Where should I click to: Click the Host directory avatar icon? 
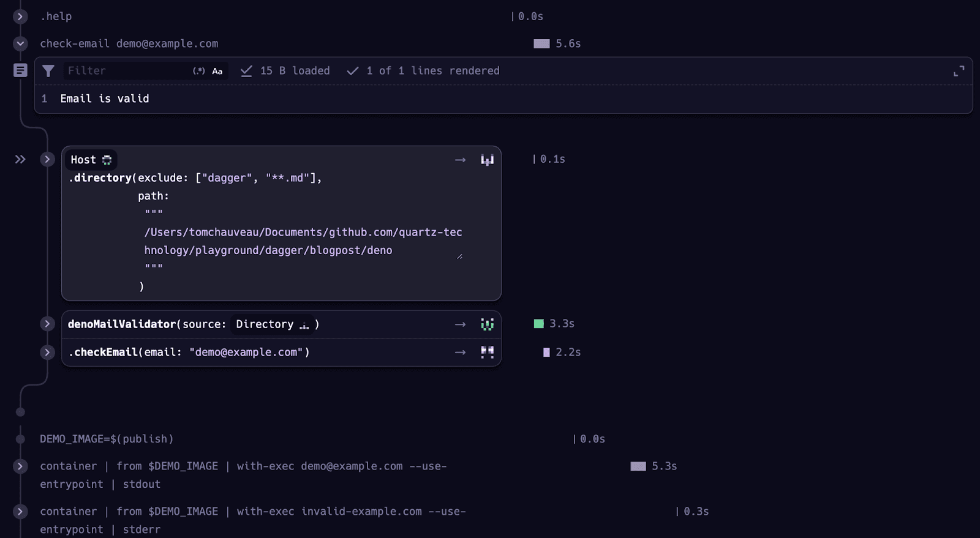(487, 160)
